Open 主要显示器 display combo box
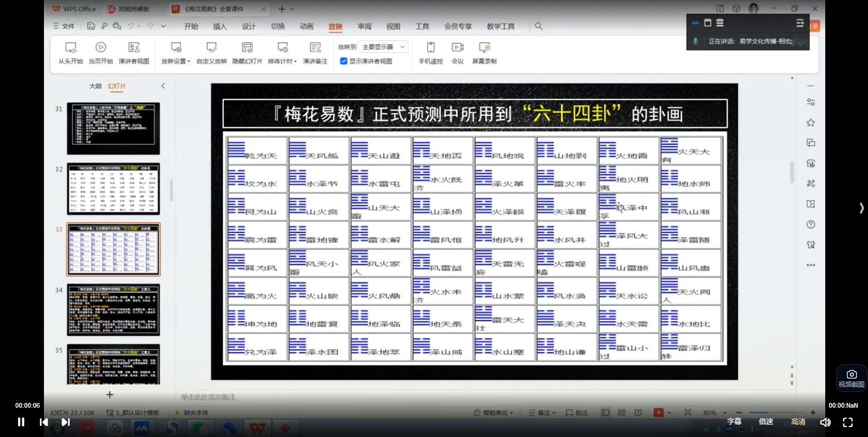Image resolution: width=868 pixels, height=437 pixels. tap(383, 46)
